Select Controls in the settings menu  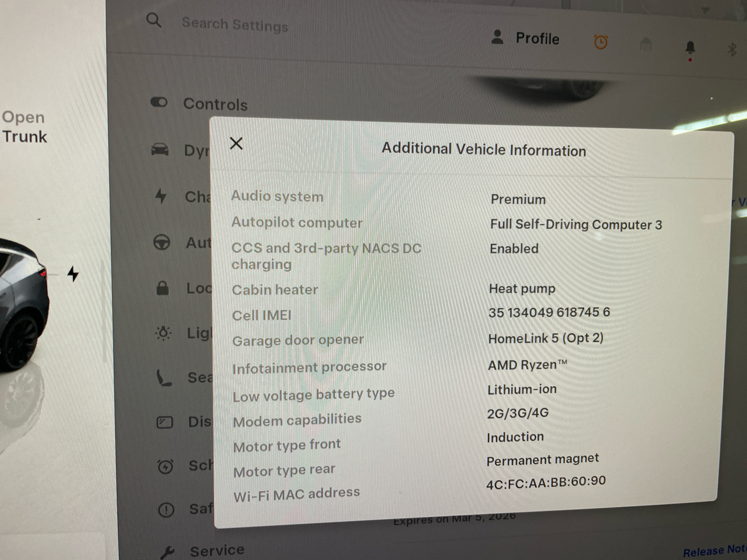pos(215,104)
